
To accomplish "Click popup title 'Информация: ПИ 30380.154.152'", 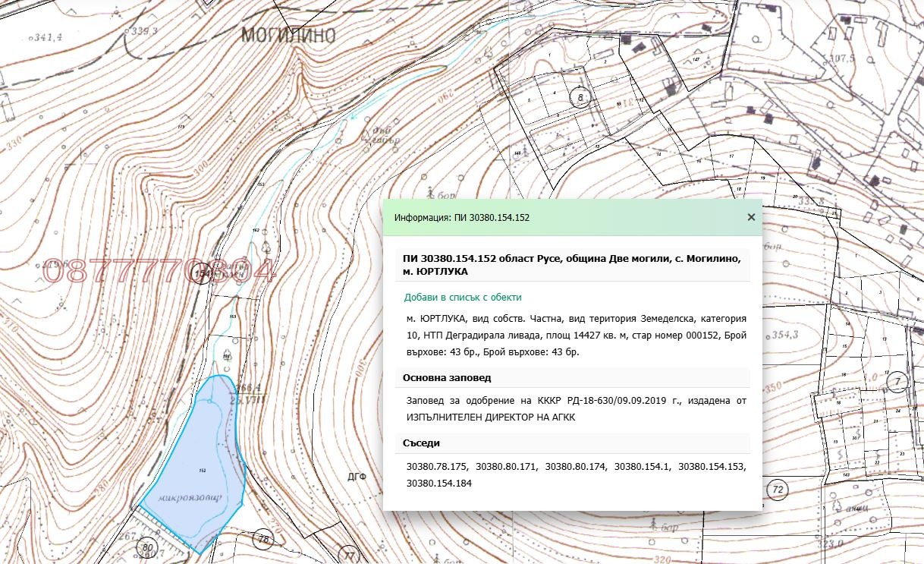I will [462, 217].
